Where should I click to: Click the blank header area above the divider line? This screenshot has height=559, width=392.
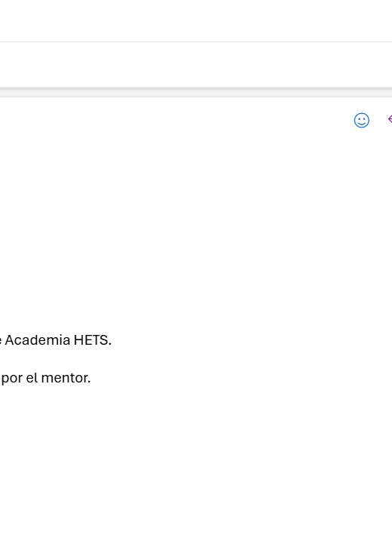click(196, 20)
